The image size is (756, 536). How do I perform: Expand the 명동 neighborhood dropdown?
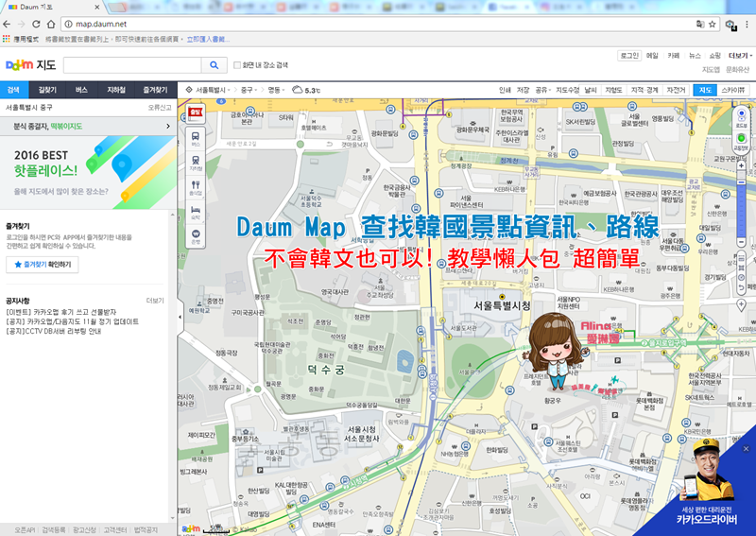[276, 90]
